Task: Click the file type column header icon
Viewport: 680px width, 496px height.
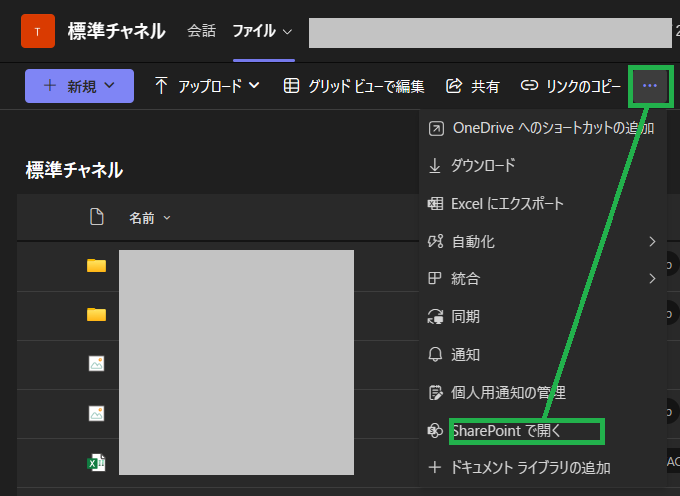Action: 96,217
